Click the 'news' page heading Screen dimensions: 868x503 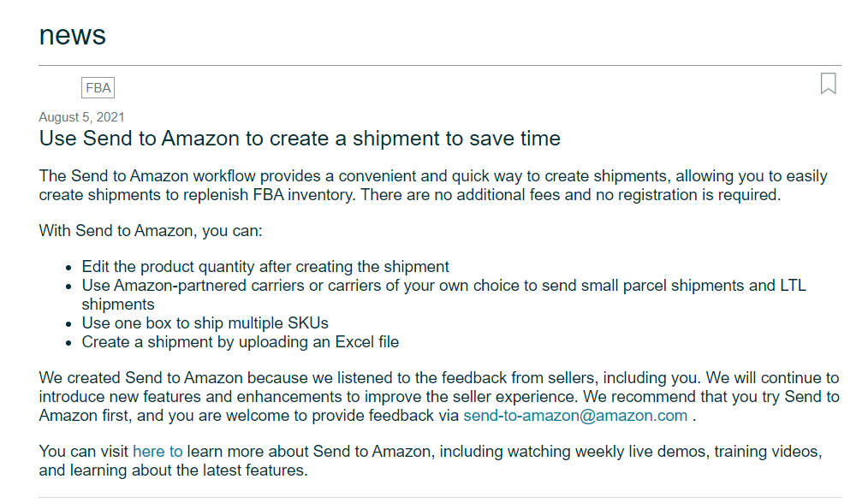click(73, 35)
